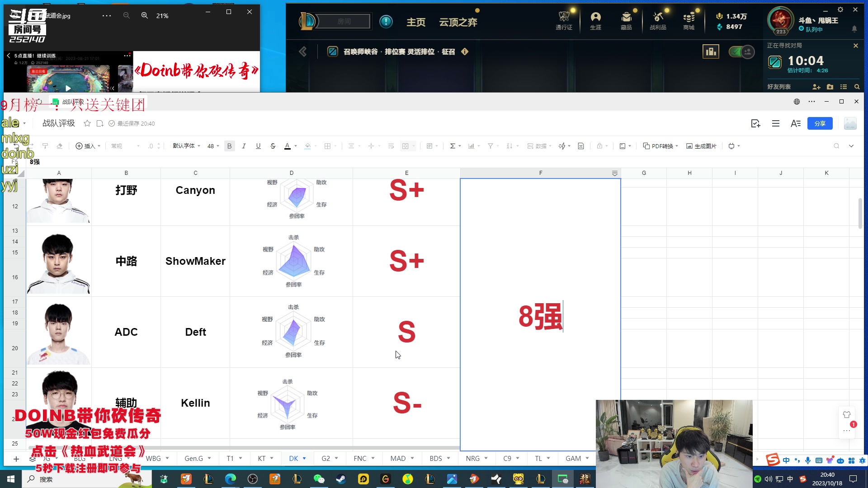Cancel matchmaking via X next to 正在寻找对局

pyautogui.click(x=855, y=46)
